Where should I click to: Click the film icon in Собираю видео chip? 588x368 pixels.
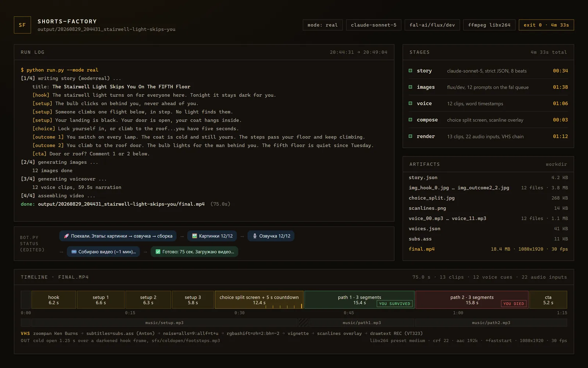point(74,252)
